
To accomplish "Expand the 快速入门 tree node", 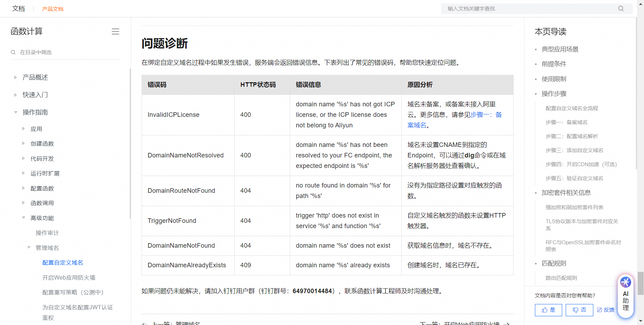I will tap(15, 95).
